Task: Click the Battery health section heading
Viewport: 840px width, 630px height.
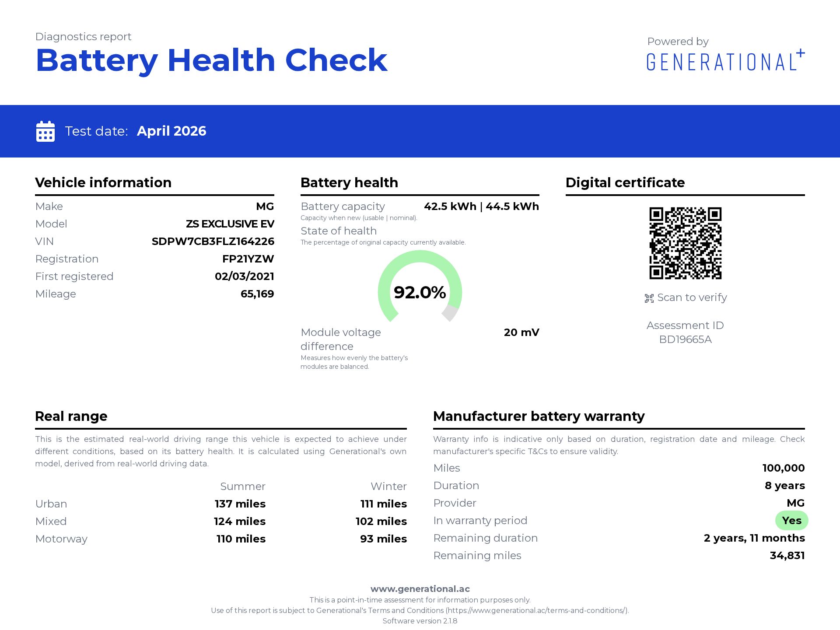Action: pyautogui.click(x=349, y=182)
